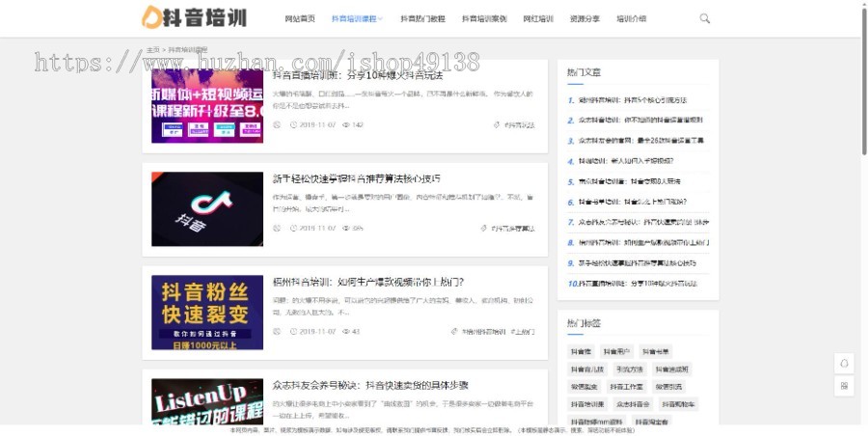This screenshot has width=868, height=436.
Task: Open the search magnifier icon in header
Action: point(705,18)
